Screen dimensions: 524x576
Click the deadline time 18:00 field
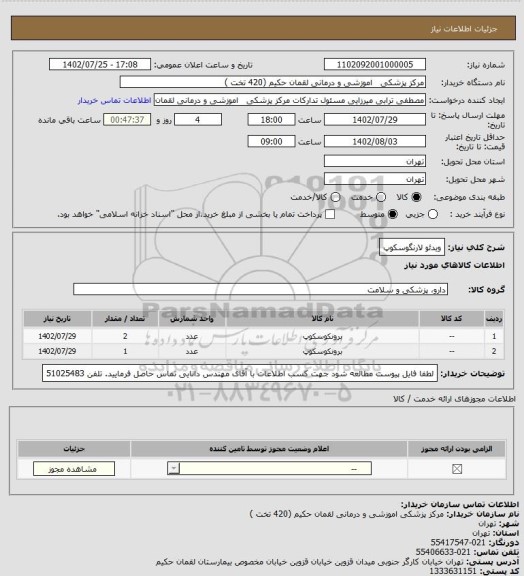click(x=272, y=120)
